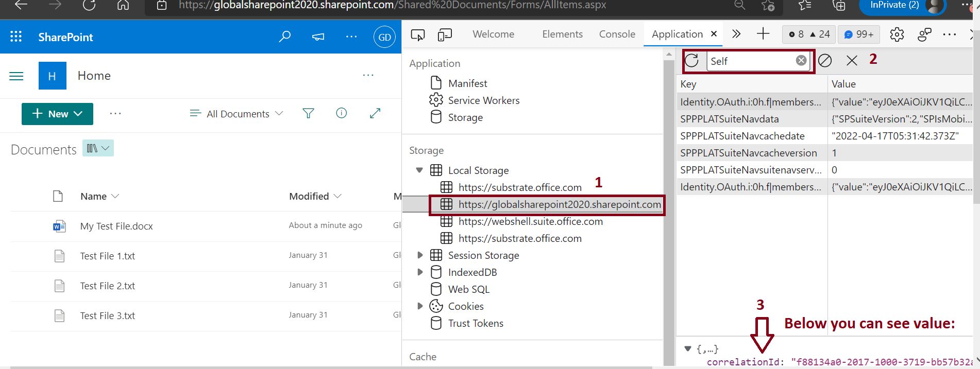Open the library view switcher dropdown beside Documents
This screenshot has height=369, width=980.
click(x=98, y=148)
